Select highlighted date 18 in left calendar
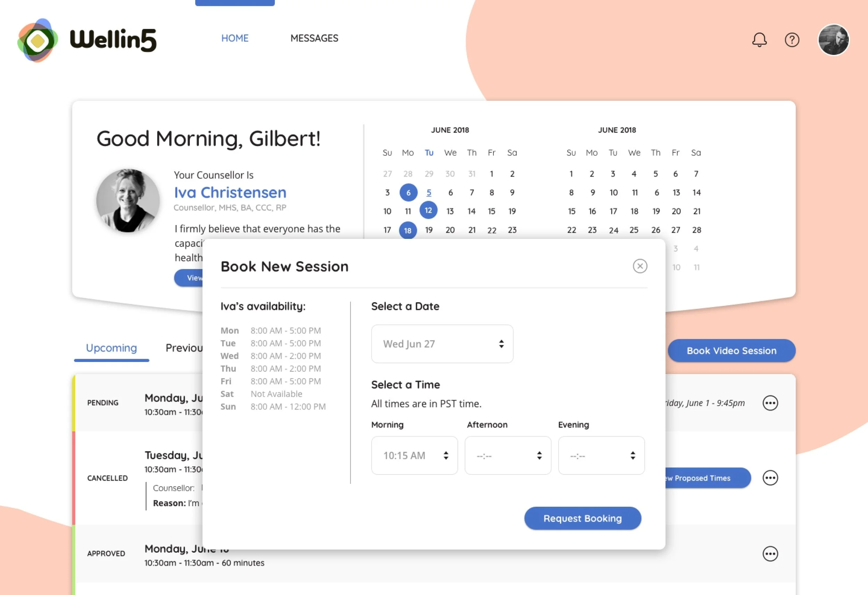Screen dimensions: 868x595 click(x=408, y=230)
